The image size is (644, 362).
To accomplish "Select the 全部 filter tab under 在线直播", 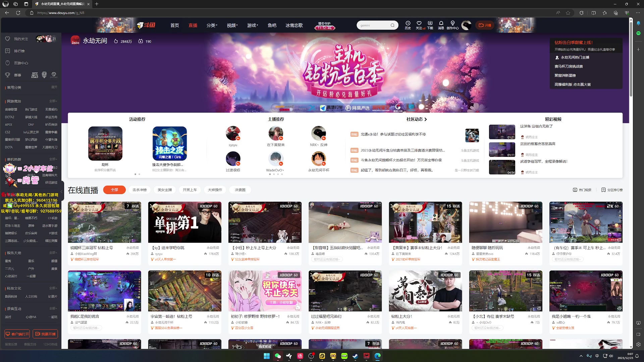I will tap(114, 190).
